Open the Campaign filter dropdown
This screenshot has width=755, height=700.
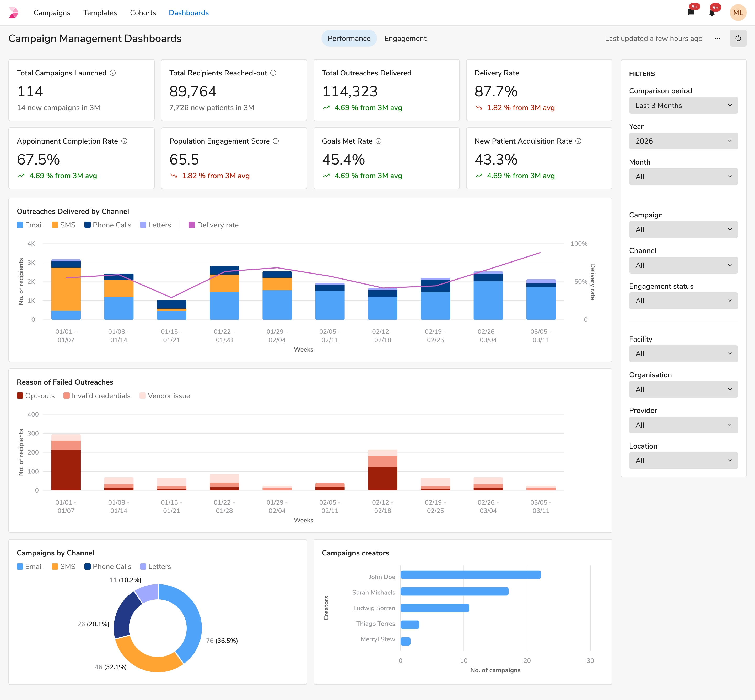tap(683, 229)
